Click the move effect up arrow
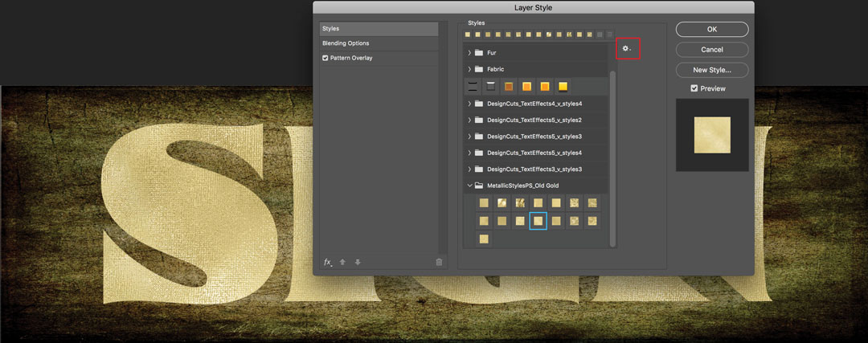 coord(342,262)
